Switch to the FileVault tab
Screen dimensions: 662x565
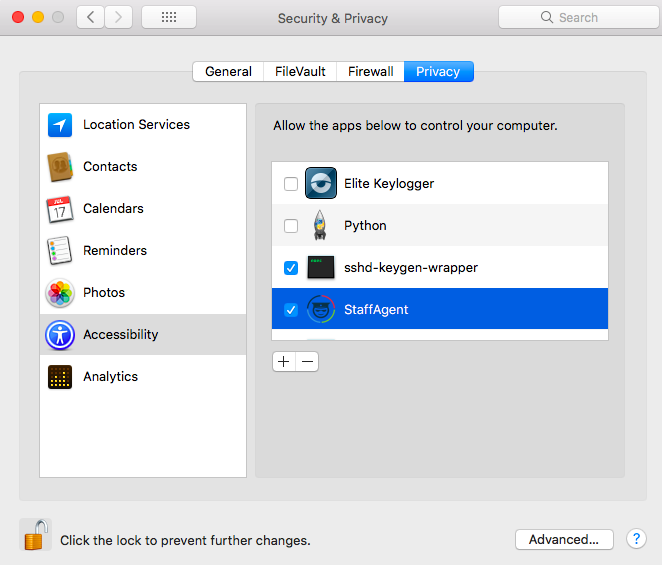[300, 71]
